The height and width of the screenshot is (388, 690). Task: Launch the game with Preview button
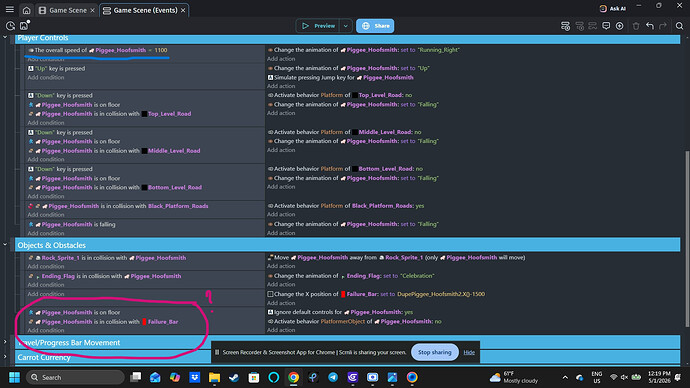point(318,26)
